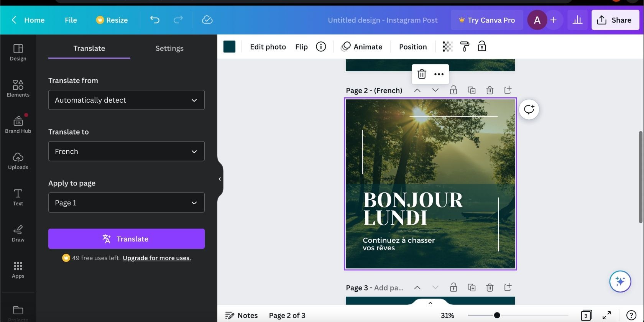Open the insights chart icon
This screenshot has width=644, height=322.
[577, 20]
